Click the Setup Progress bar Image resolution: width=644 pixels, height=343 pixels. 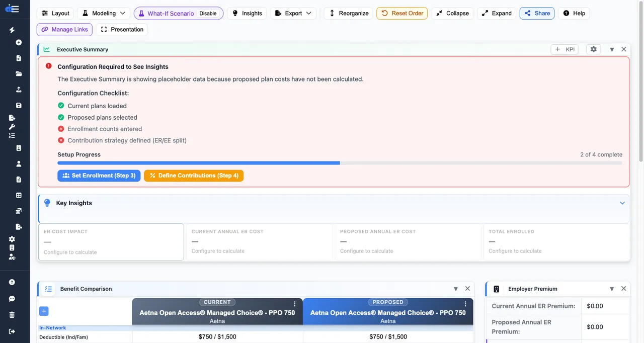click(340, 163)
